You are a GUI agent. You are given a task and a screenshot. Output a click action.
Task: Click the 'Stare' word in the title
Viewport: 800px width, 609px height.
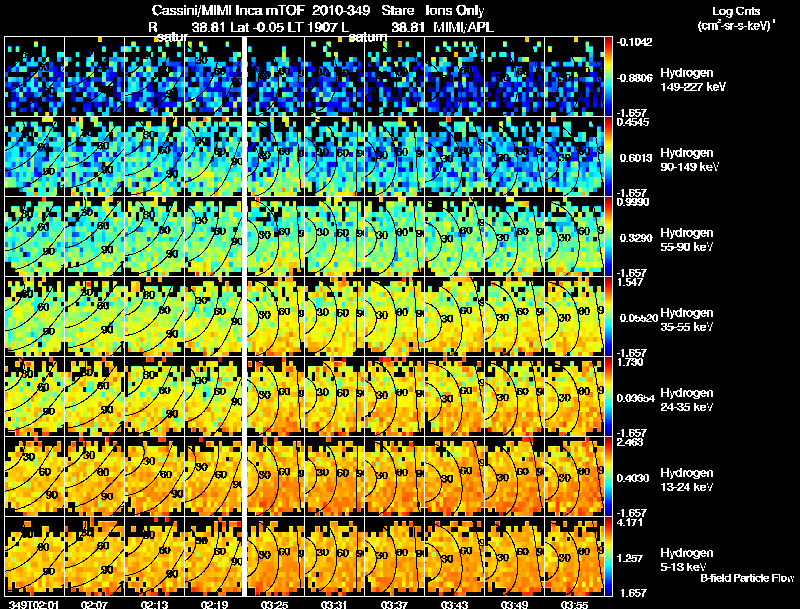tap(398, 10)
